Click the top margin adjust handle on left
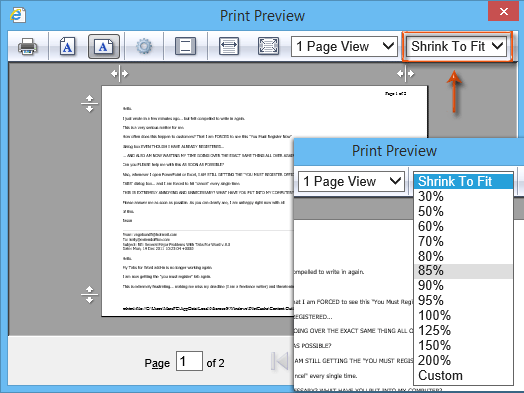The height and width of the screenshot is (393, 524). click(89, 104)
